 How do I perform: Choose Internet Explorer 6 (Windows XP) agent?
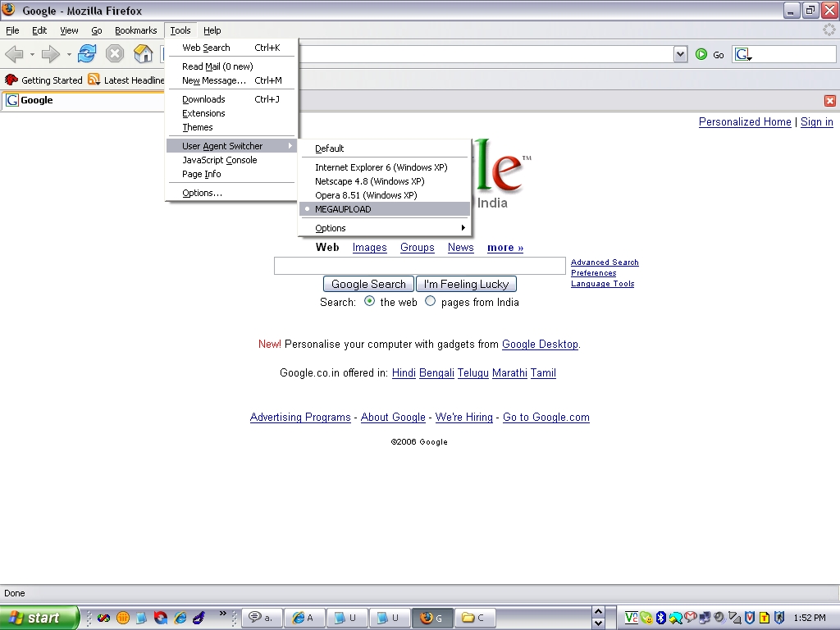385,167
